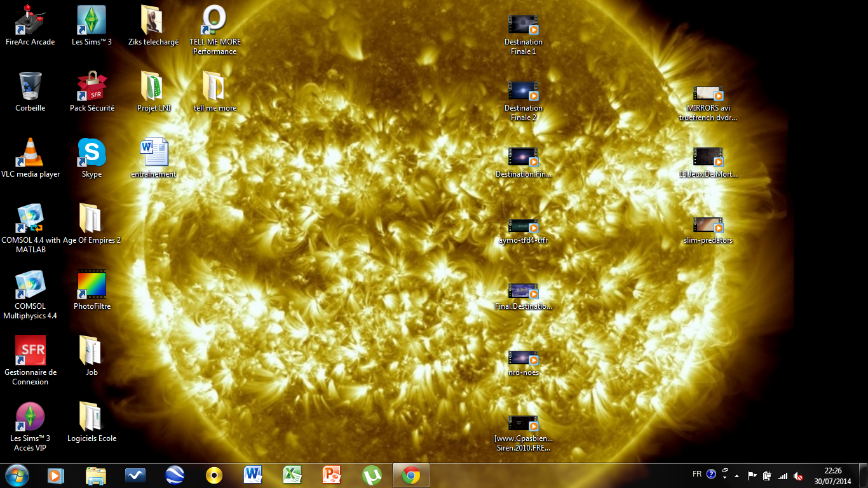Select the 13.Jeux.De.Mort video file

pos(708,163)
